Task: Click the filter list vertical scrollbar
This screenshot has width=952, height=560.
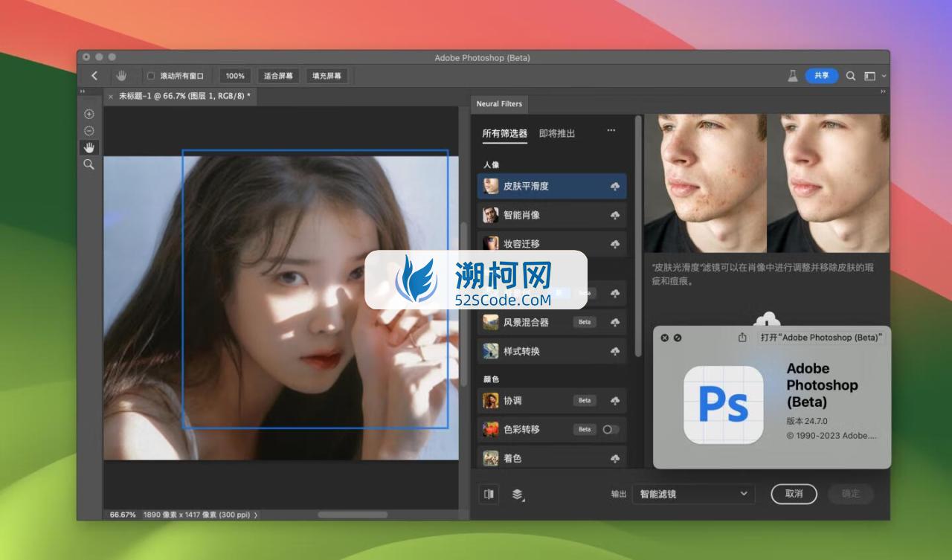Action: (x=638, y=236)
